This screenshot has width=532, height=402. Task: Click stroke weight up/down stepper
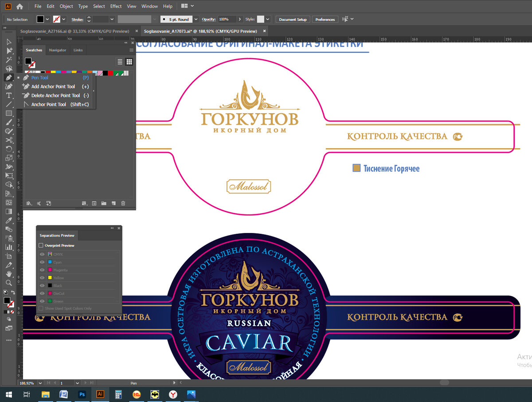(x=89, y=20)
